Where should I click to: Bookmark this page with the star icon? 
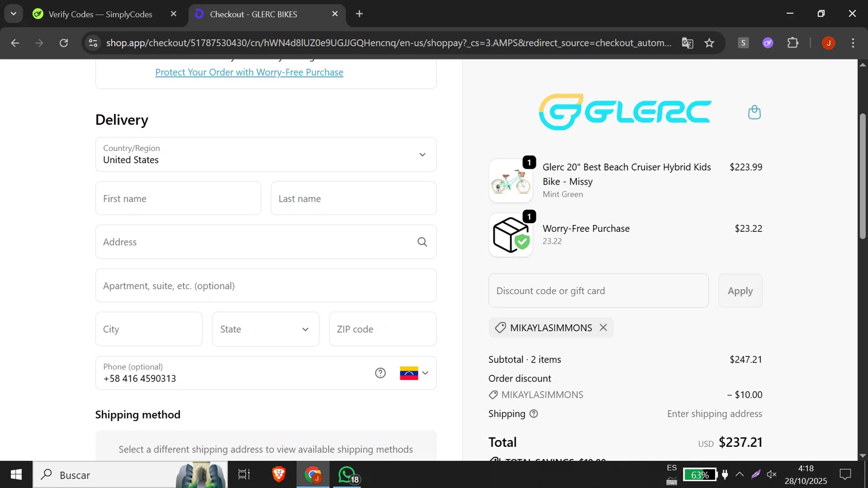point(709,43)
